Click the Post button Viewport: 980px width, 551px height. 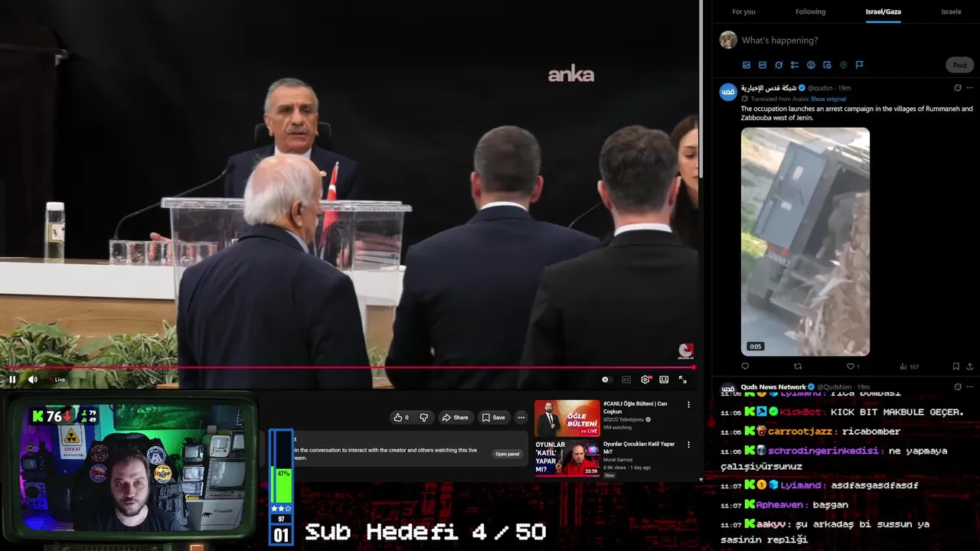(959, 65)
